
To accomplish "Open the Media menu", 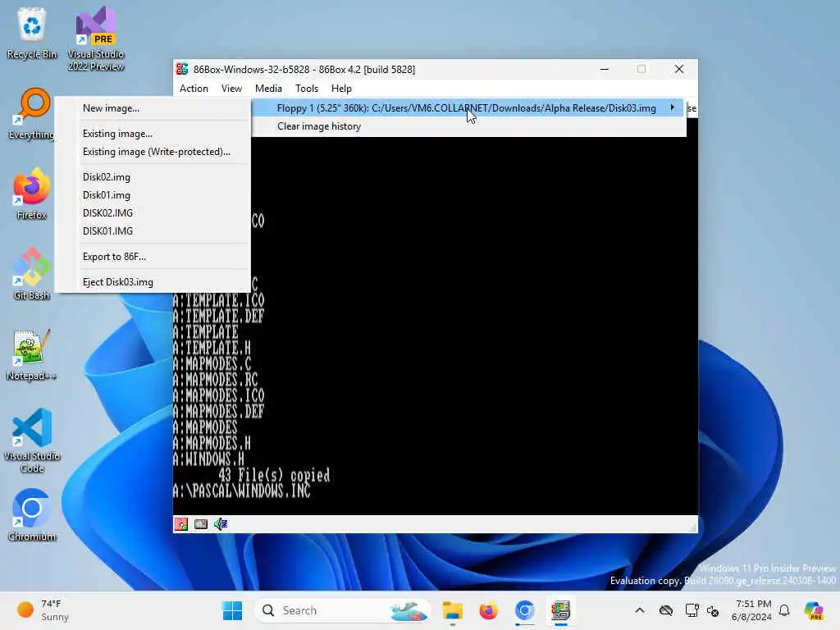I will (x=268, y=89).
